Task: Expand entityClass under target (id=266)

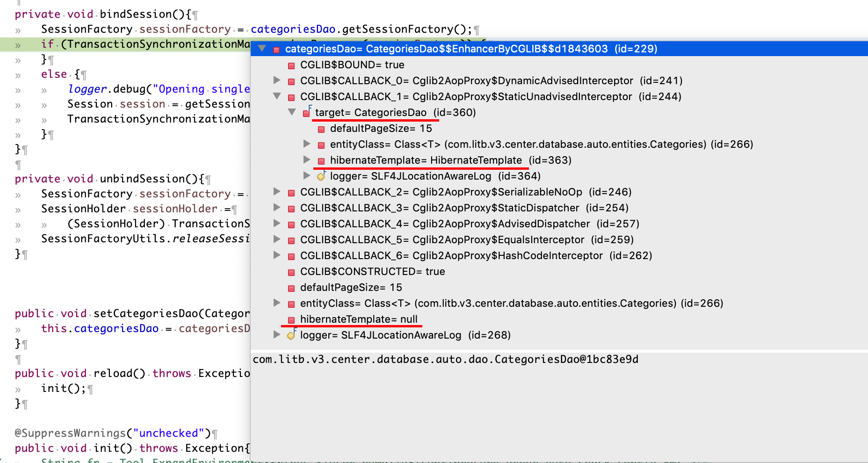Action: [x=307, y=144]
